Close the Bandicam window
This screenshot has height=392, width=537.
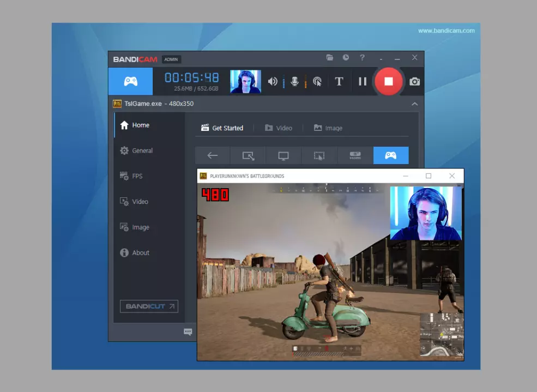pyautogui.click(x=414, y=57)
